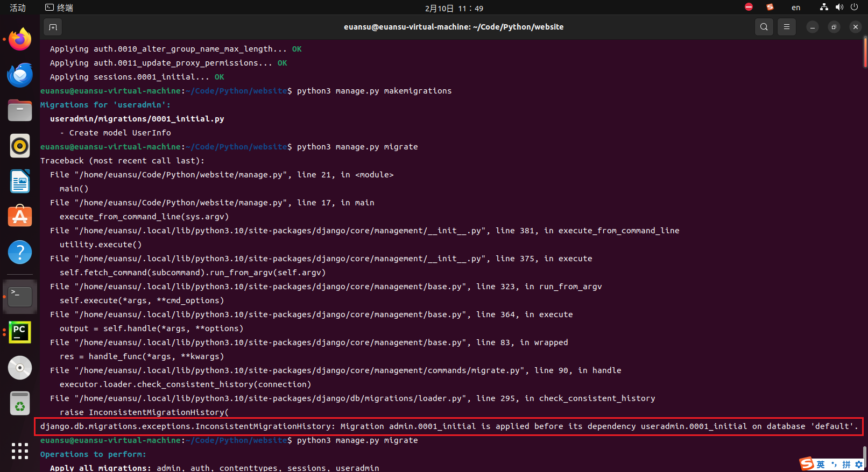Click the terminal search icon
The height and width of the screenshot is (472, 868).
[x=764, y=27]
